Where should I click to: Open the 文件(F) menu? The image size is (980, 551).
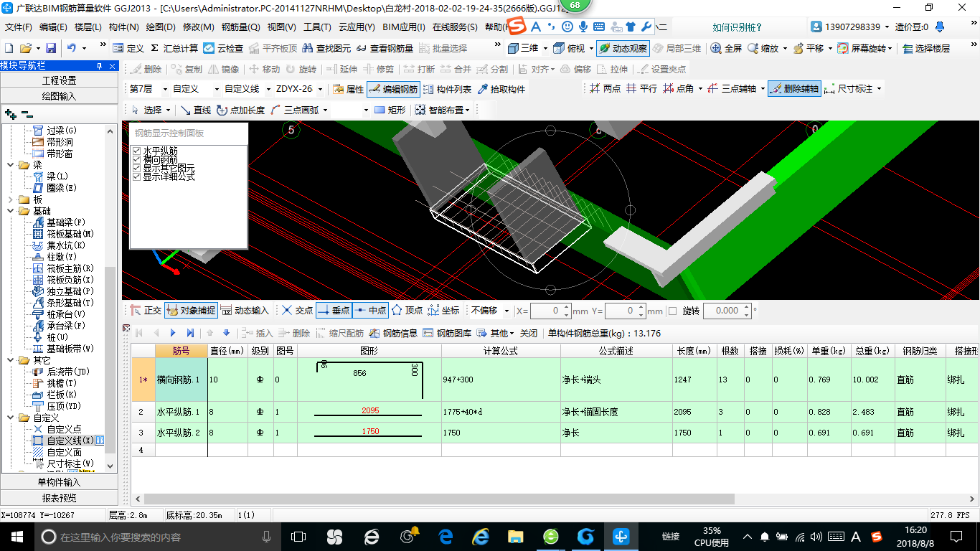tap(19, 27)
